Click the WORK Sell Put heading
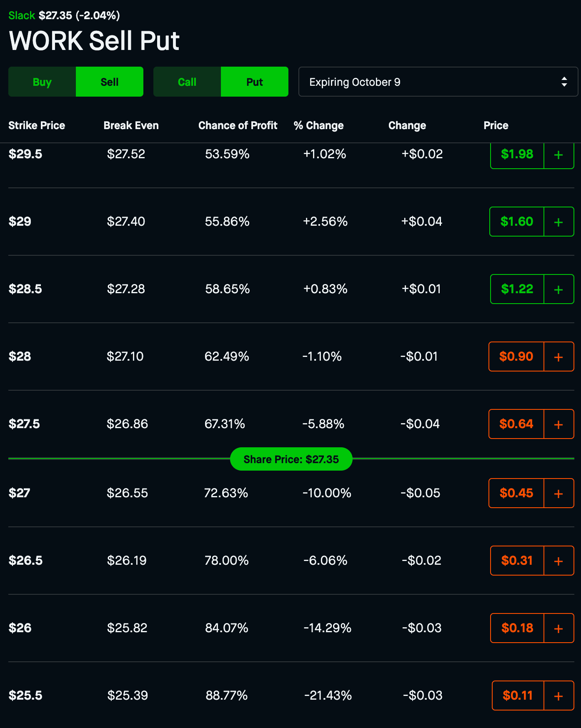581x728 pixels. pos(94,41)
